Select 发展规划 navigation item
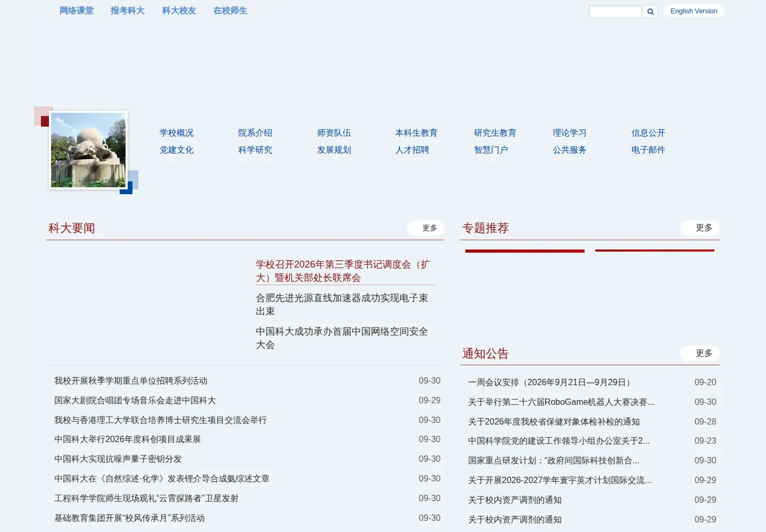Image resolution: width=766 pixels, height=532 pixels. pyautogui.click(x=334, y=150)
